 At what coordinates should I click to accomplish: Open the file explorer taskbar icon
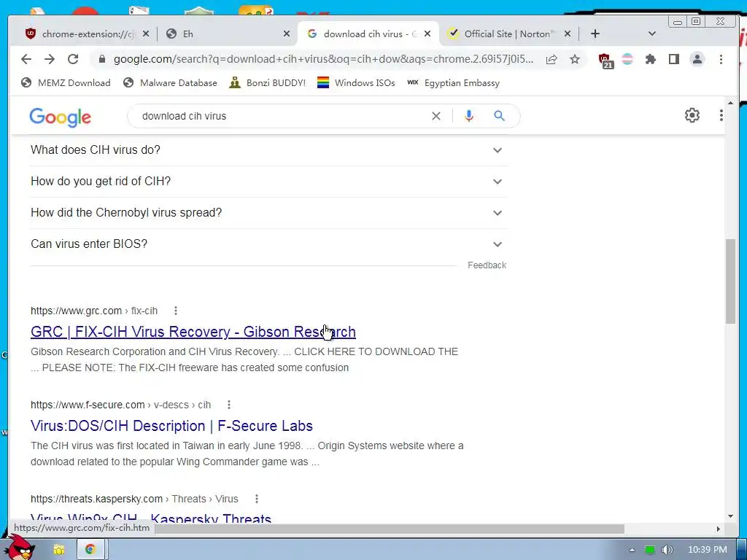(58, 550)
